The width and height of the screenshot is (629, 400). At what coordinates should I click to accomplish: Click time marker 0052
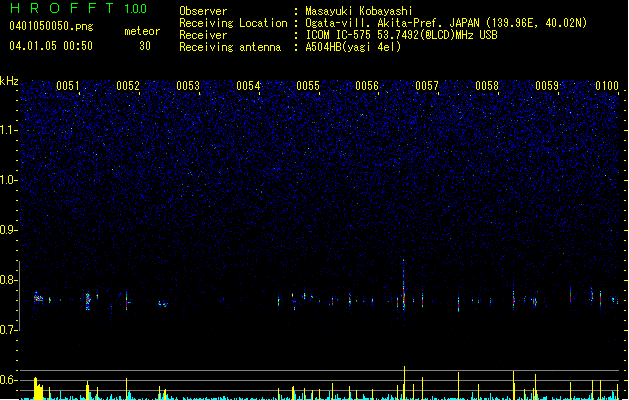[128, 86]
